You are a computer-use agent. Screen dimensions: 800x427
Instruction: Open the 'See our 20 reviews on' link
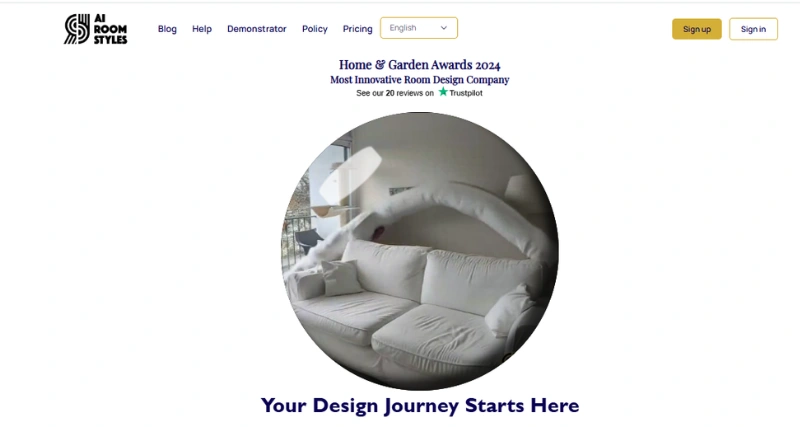click(x=395, y=93)
